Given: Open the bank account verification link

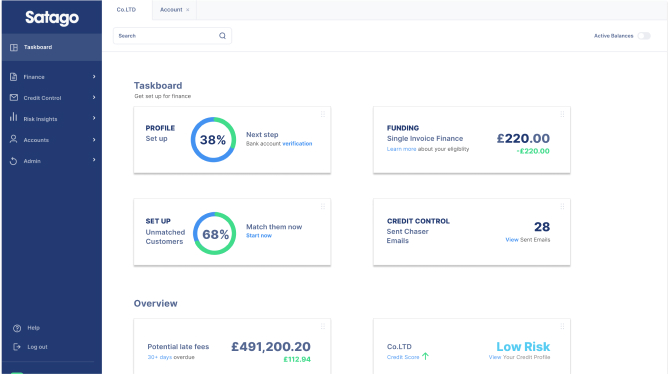Looking at the screenshot, I should pyautogui.click(x=297, y=144).
